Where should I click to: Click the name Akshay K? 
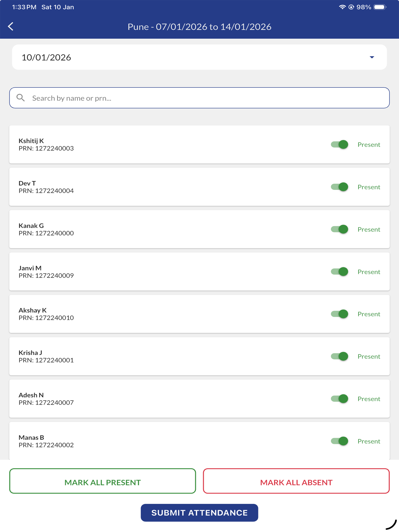pyautogui.click(x=32, y=310)
